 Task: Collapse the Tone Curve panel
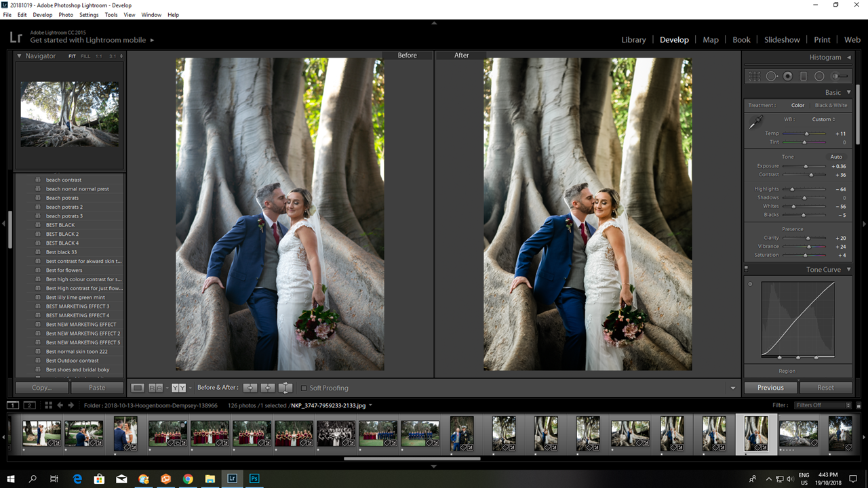point(848,269)
